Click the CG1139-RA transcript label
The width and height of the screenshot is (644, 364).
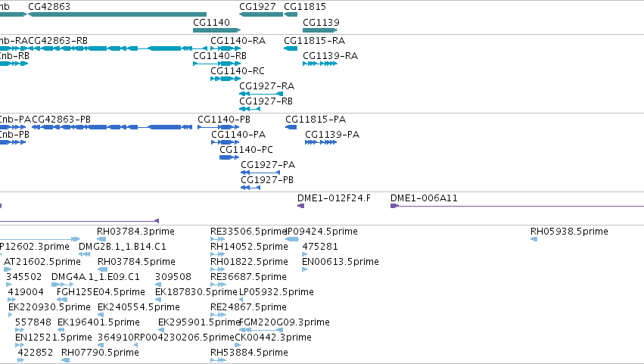330,56
